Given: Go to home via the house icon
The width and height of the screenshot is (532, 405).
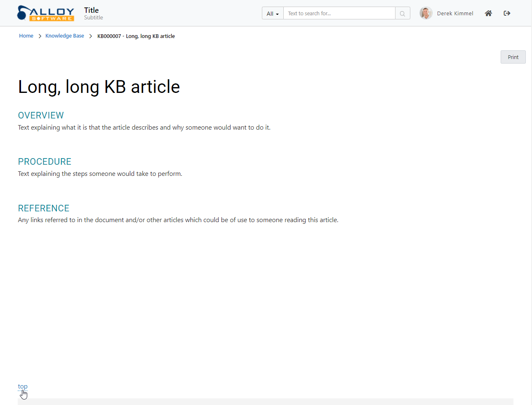Looking at the screenshot, I should 488,13.
